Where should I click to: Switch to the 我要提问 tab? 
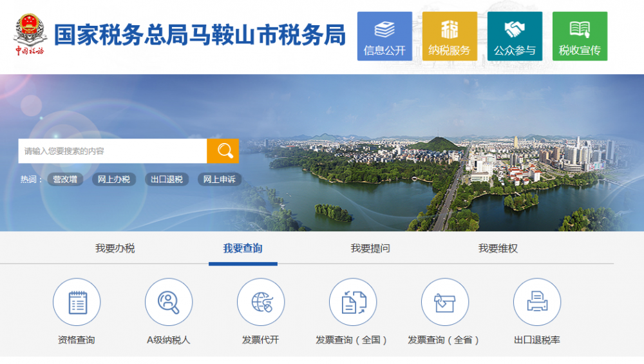tap(370, 249)
